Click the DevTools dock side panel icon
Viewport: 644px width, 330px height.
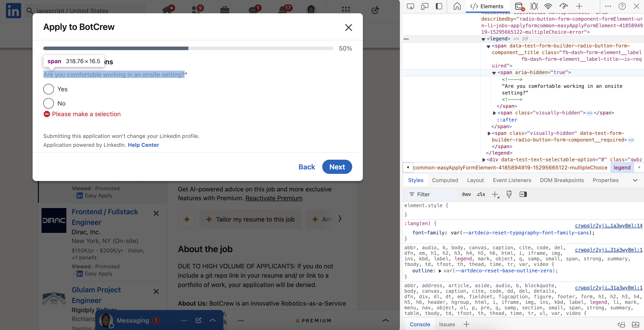pos(439,6)
